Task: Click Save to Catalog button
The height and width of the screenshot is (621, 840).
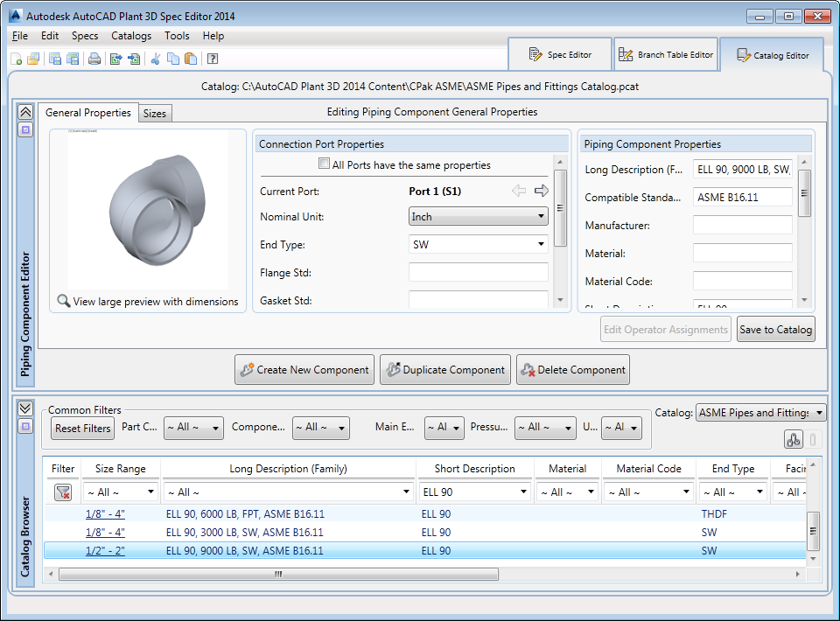Action: click(x=776, y=329)
